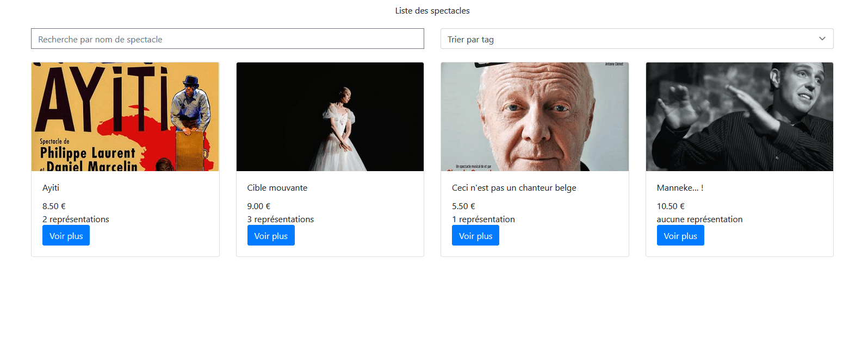Screen dimensions: 868x352
Task: View more about Ceci n'est pas un chanteur belge
Action: (475, 236)
